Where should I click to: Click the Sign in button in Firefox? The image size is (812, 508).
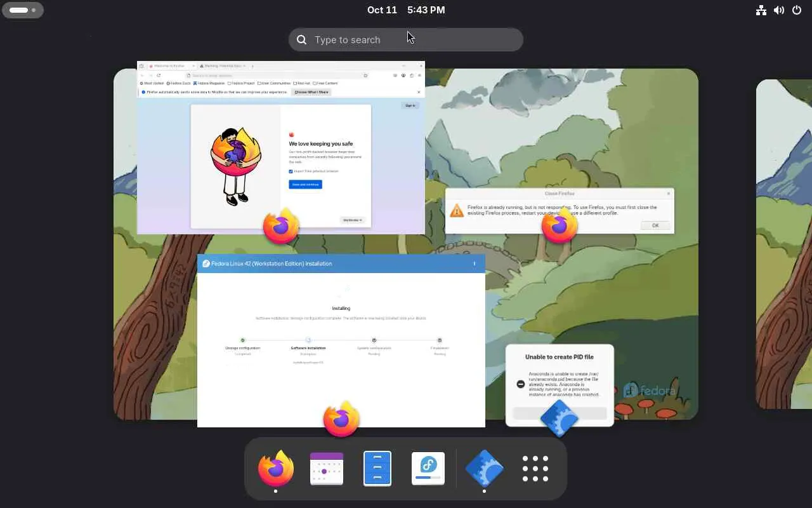(x=410, y=105)
